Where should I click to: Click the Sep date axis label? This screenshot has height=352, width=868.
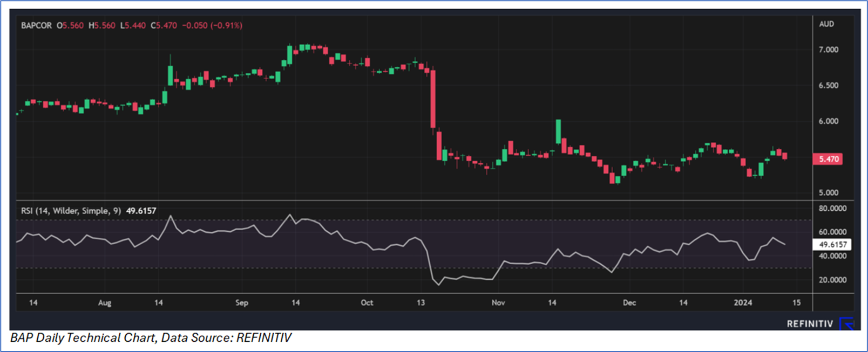pyautogui.click(x=242, y=303)
